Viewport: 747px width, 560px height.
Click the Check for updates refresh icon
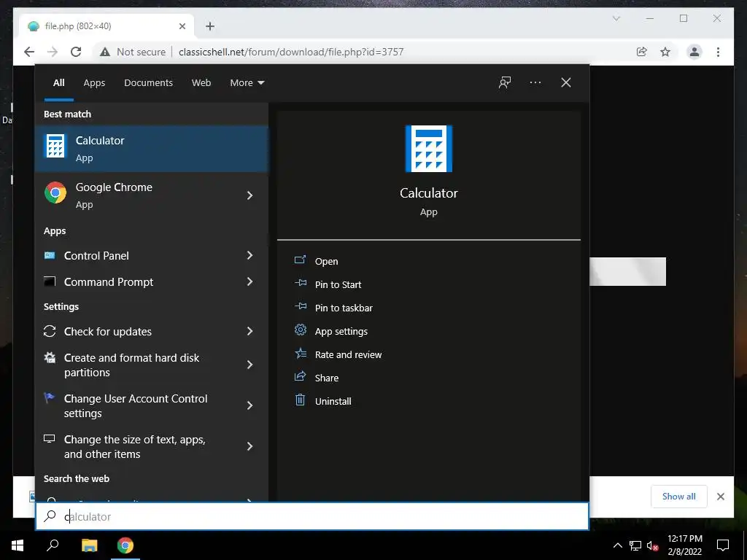(50, 332)
